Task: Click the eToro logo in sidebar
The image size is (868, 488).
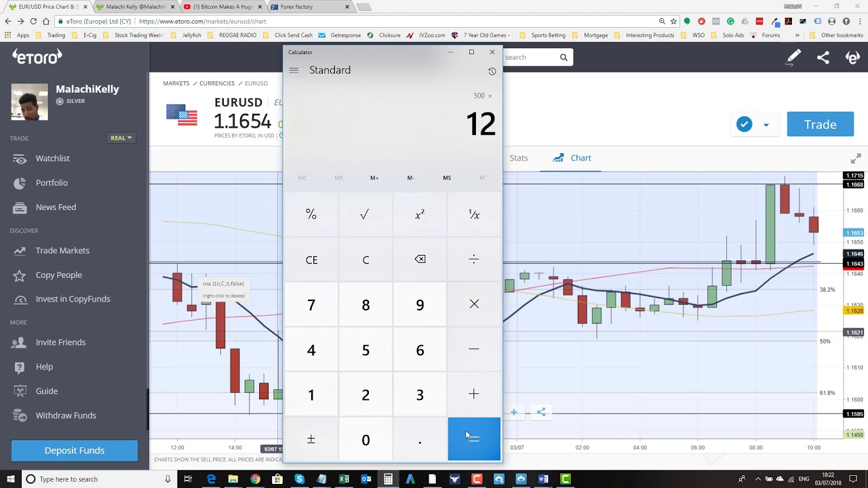Action: pos(37,57)
